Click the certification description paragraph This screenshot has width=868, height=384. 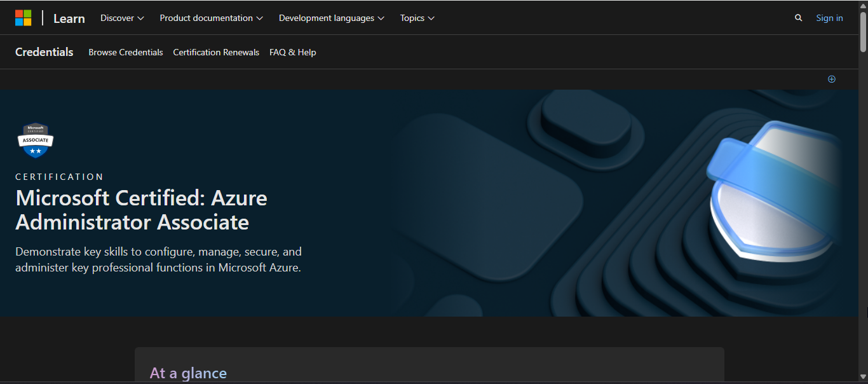click(x=158, y=259)
